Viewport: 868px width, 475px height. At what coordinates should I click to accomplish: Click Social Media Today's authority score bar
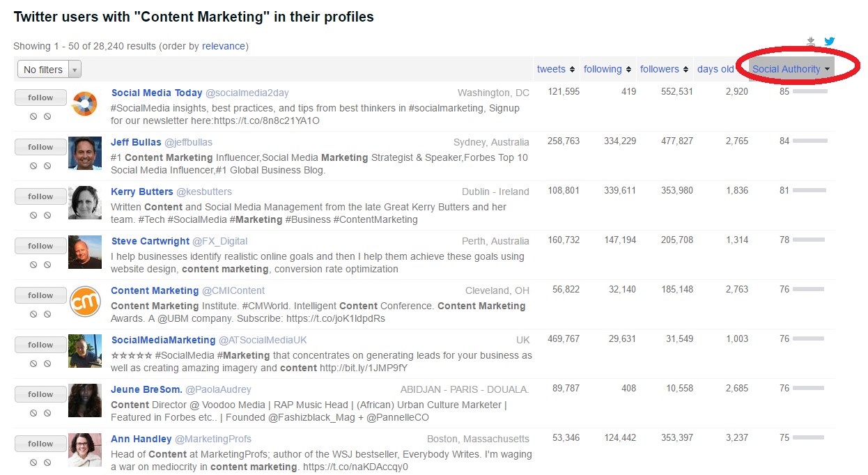810,91
